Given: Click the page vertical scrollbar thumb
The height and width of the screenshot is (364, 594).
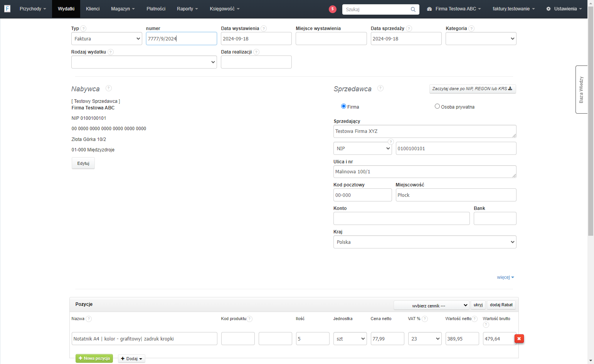Looking at the screenshot, I should click(591, 121).
